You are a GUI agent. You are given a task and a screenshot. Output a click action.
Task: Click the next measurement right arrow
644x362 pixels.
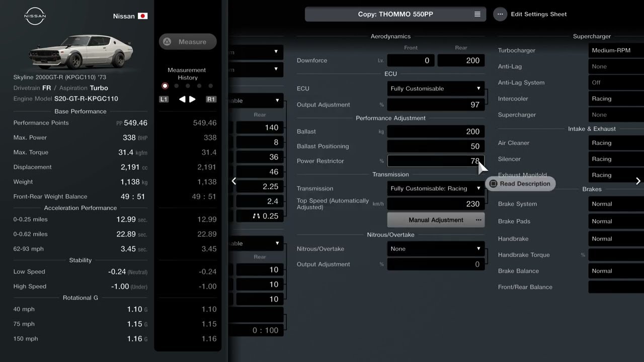[192, 99]
